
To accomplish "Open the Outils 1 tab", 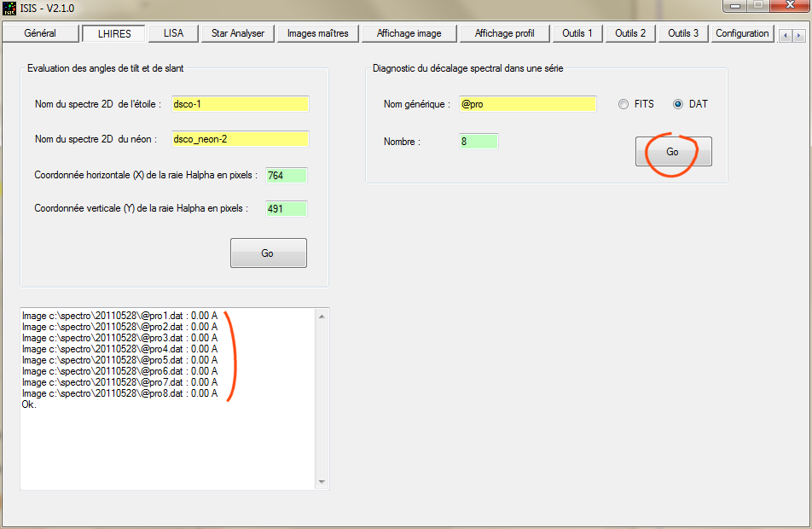I will point(577,33).
